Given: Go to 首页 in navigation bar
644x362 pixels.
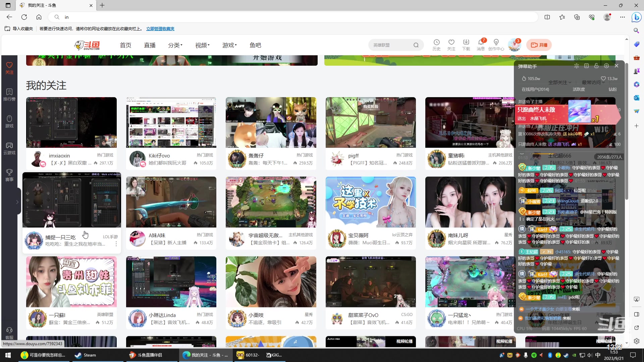Looking at the screenshot, I should click(125, 45).
